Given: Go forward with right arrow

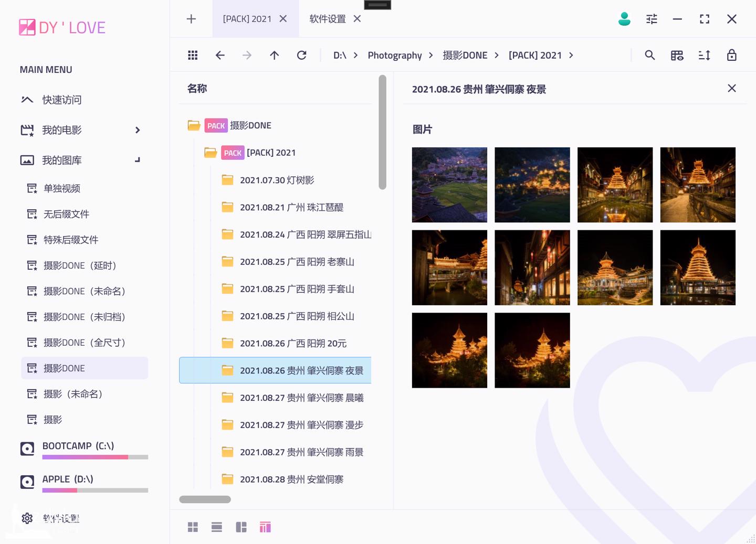Looking at the screenshot, I should click(x=247, y=55).
